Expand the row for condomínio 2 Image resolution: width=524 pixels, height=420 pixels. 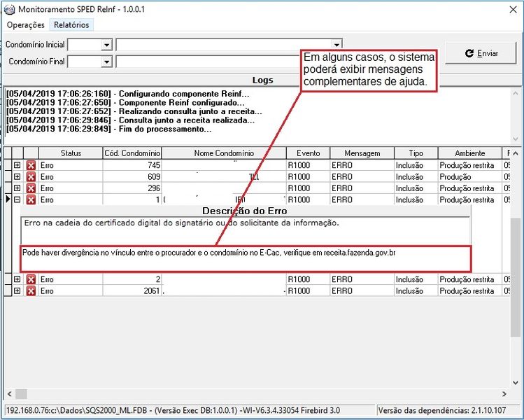point(17,279)
